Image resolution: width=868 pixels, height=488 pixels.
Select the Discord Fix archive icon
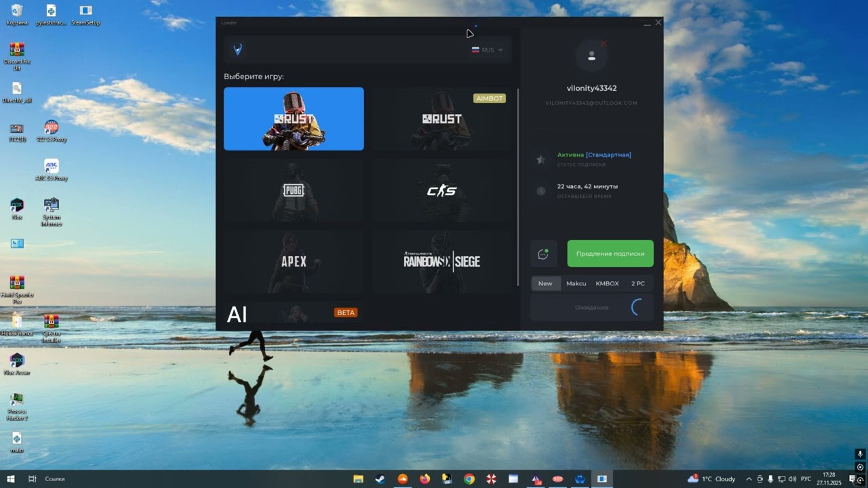tap(17, 56)
